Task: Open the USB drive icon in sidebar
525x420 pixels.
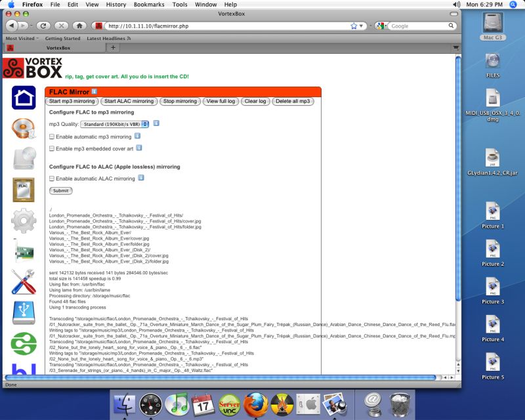Action: [24, 313]
